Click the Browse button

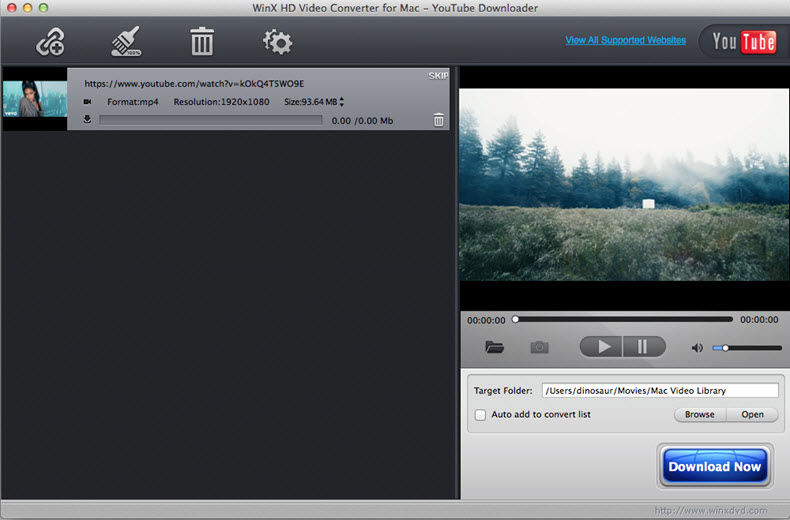700,414
